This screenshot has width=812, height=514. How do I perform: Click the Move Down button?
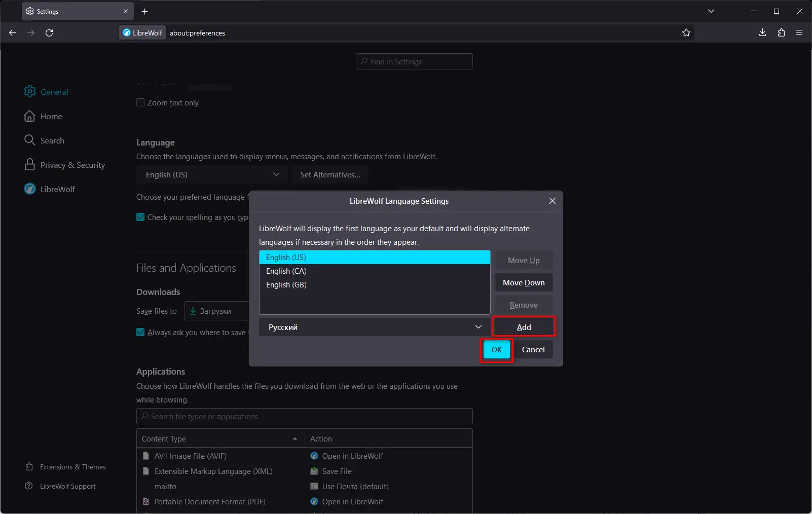pos(524,283)
